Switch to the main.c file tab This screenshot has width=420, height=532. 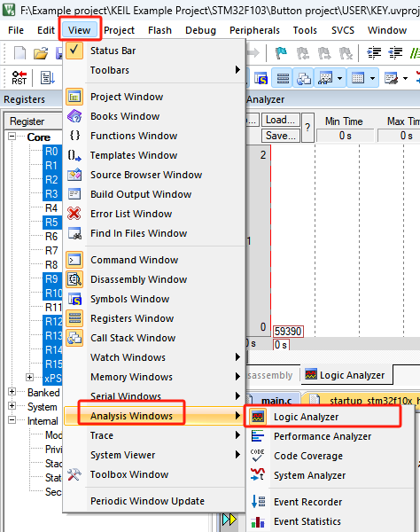(x=276, y=401)
